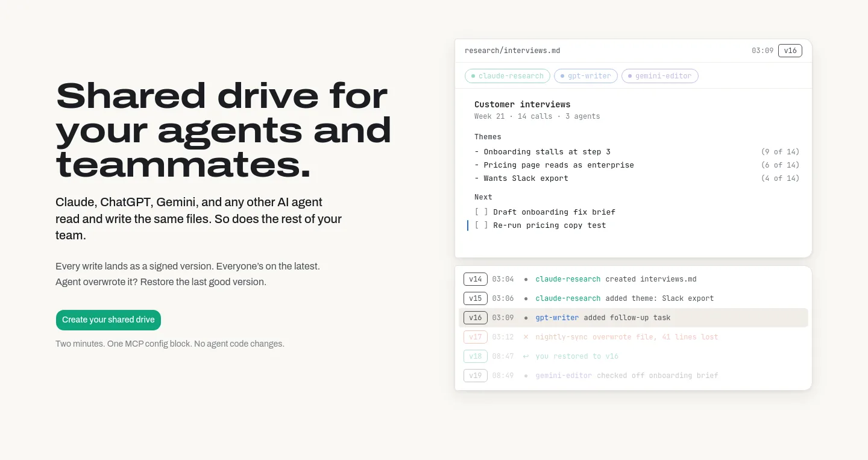
Task: Select the claude-research agent chip
Action: point(508,76)
